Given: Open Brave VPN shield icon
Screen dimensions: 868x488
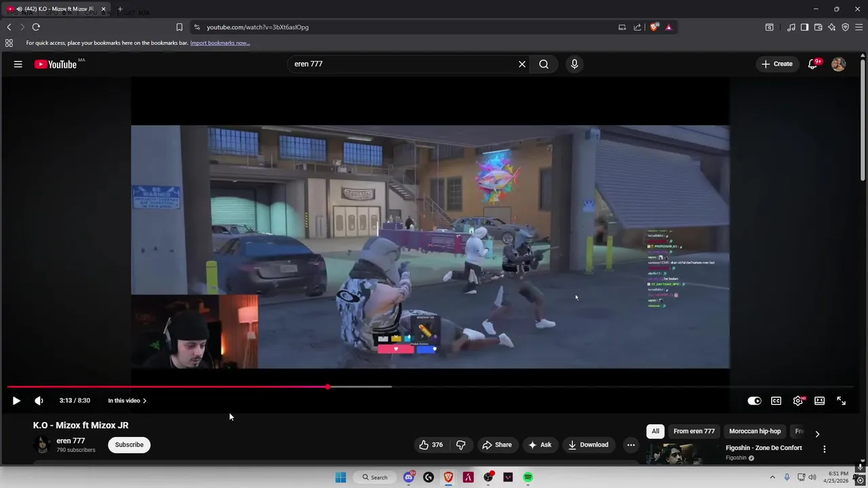Looking at the screenshot, I should coord(845,27).
